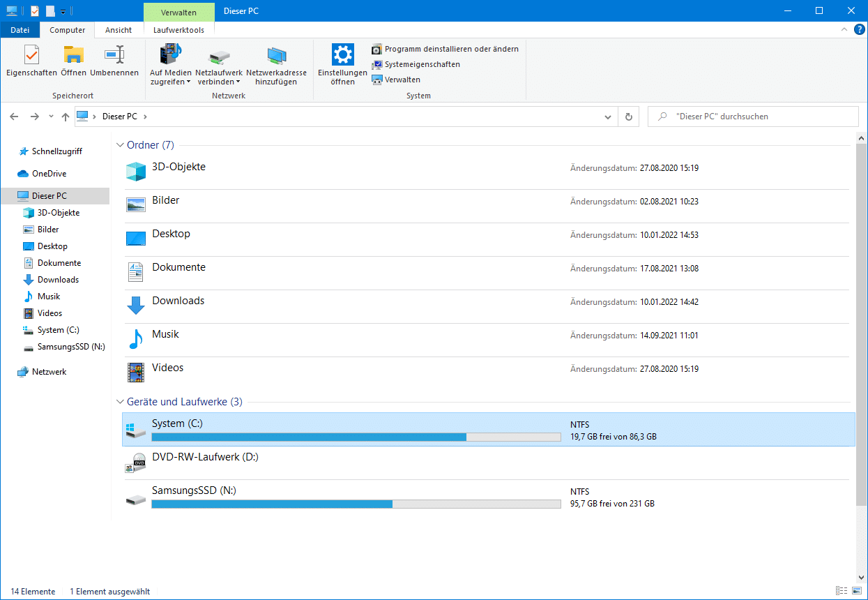This screenshot has height=600, width=868.
Task: Open Systemeigenschaften
Action: (x=416, y=64)
